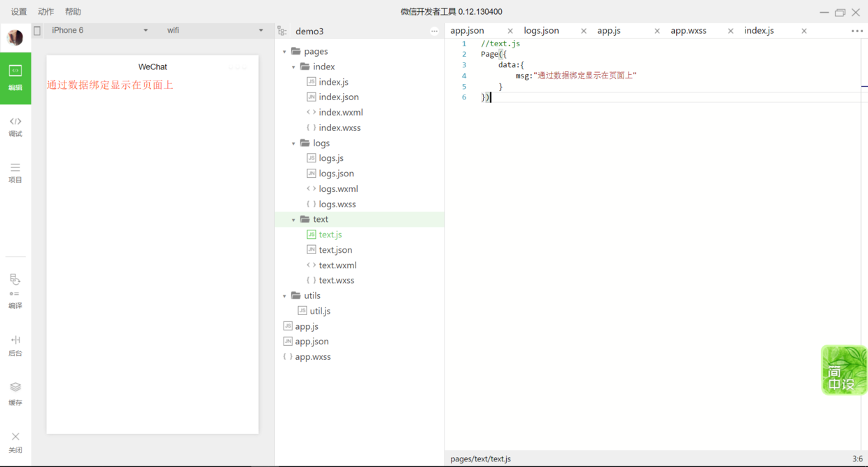Switch to the logs.json editor tab
868x467 pixels.
[541, 31]
